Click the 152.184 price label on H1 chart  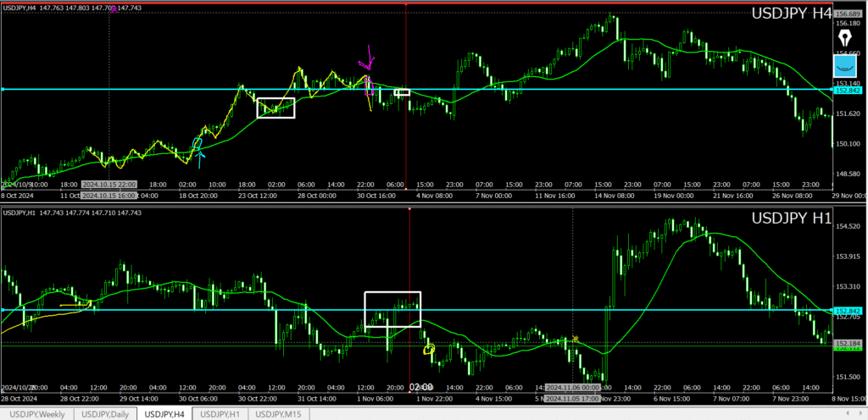click(849, 344)
